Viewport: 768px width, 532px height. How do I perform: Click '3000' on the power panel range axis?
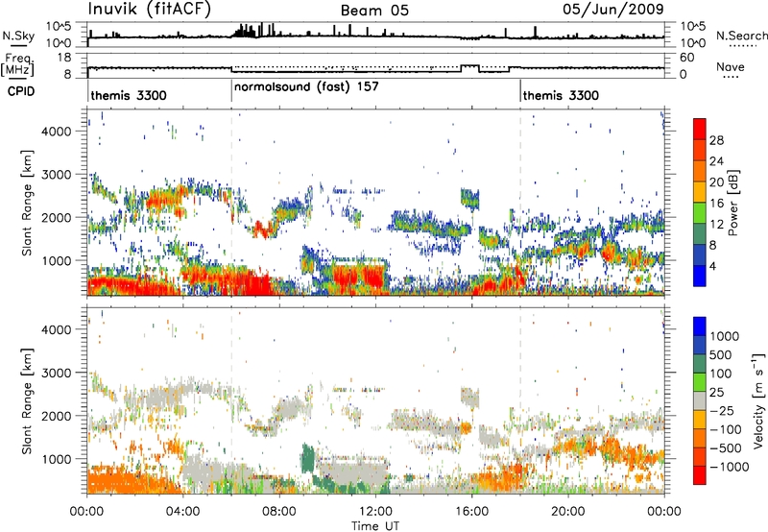click(x=57, y=175)
